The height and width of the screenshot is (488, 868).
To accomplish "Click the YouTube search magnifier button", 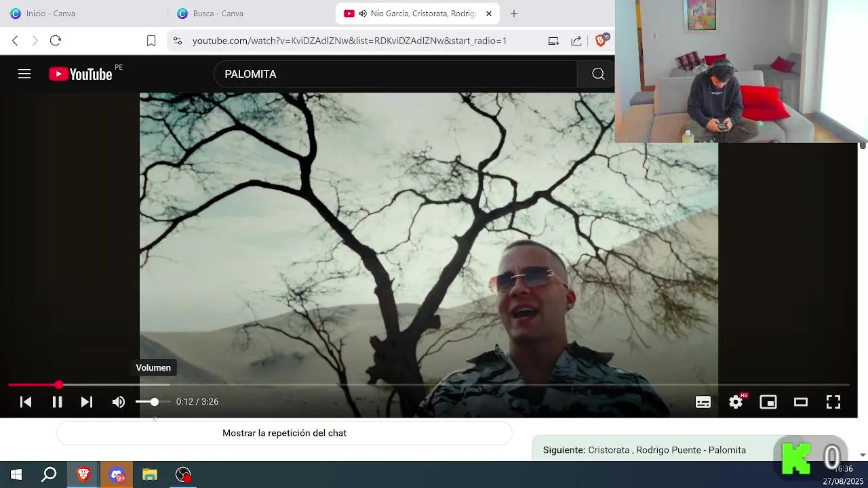I will (x=598, y=74).
